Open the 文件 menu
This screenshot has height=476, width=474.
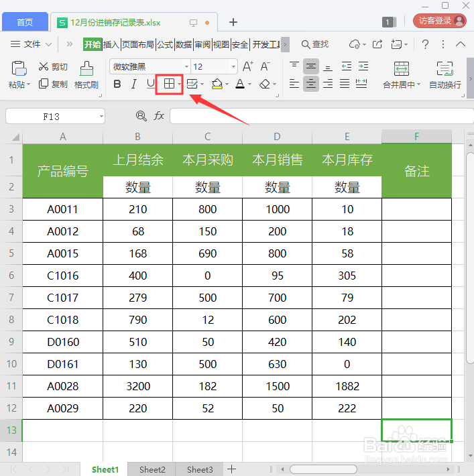coord(31,44)
